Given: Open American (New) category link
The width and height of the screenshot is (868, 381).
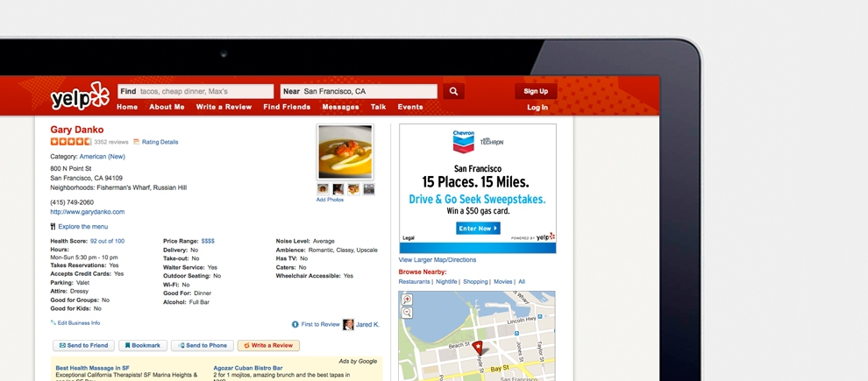Looking at the screenshot, I should pyautogui.click(x=103, y=157).
